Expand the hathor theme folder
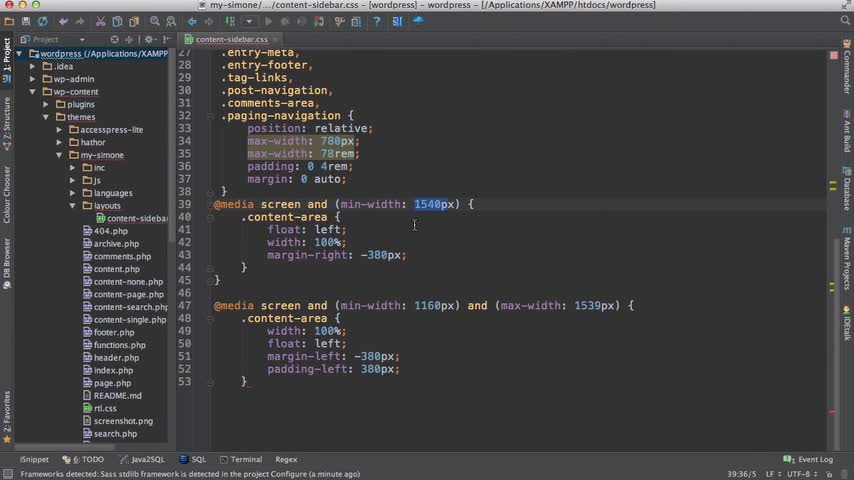The image size is (854, 480). (59, 142)
